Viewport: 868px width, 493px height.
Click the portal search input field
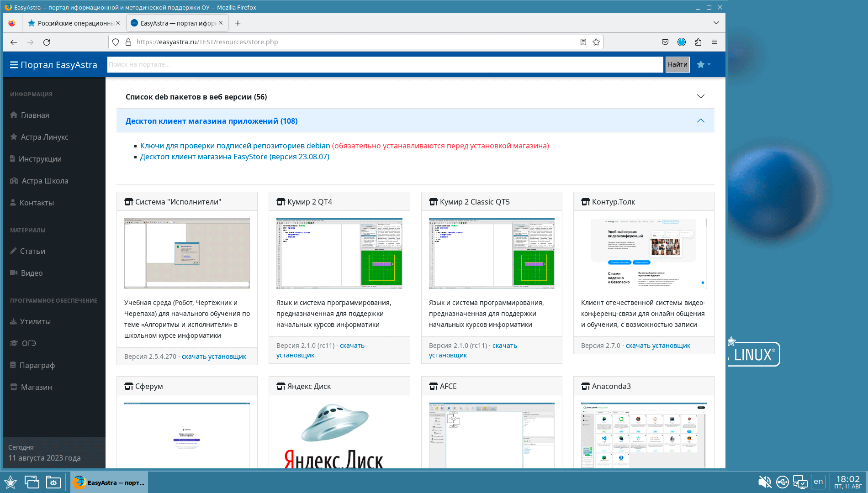(385, 64)
